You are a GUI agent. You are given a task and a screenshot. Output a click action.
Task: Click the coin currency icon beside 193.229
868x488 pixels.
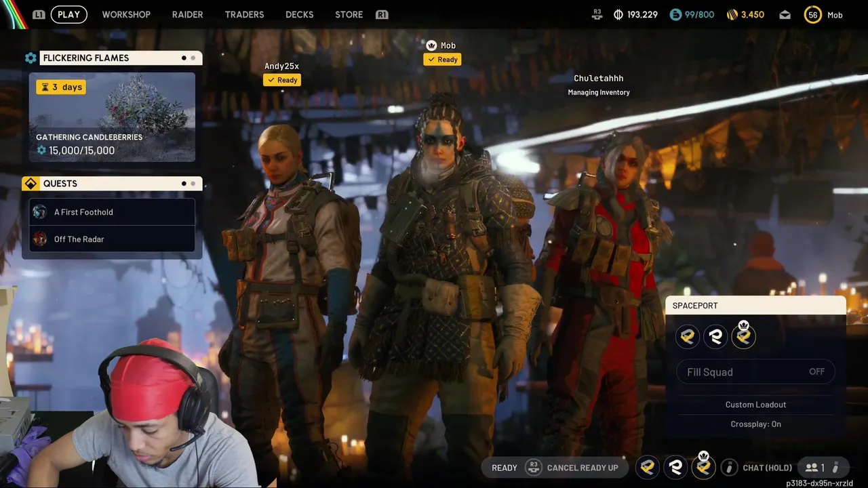[618, 14]
